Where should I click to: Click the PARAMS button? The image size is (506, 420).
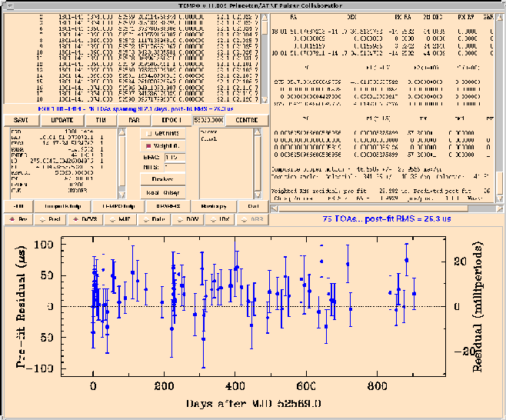pos(168,206)
